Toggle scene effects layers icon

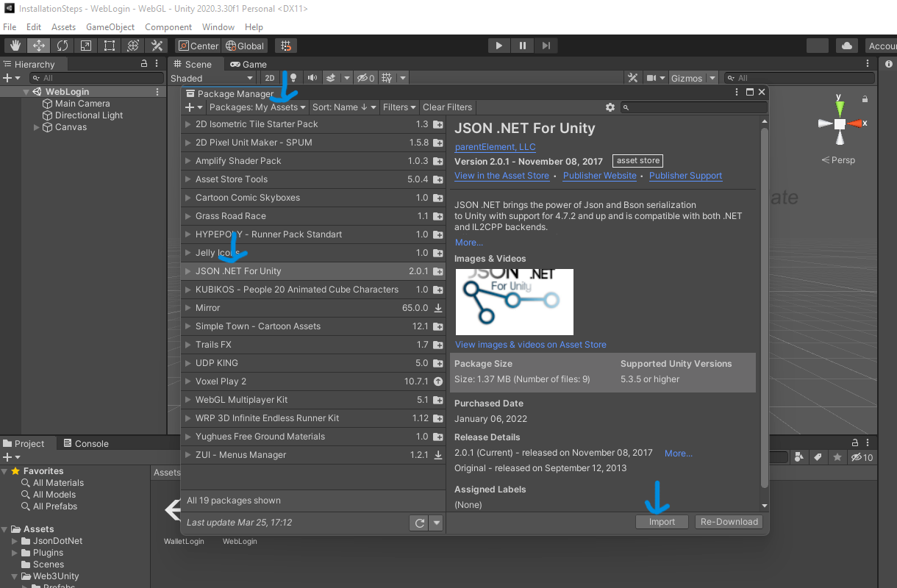pos(331,78)
